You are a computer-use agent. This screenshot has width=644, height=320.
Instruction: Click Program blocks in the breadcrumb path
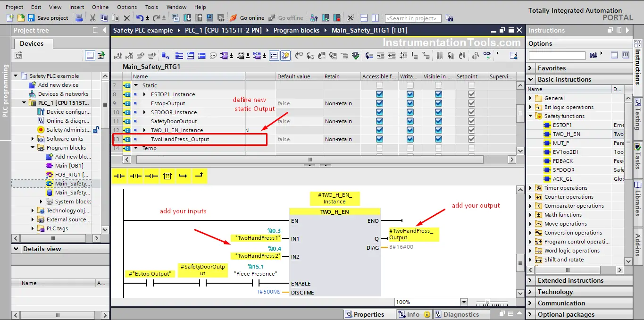[296, 30]
